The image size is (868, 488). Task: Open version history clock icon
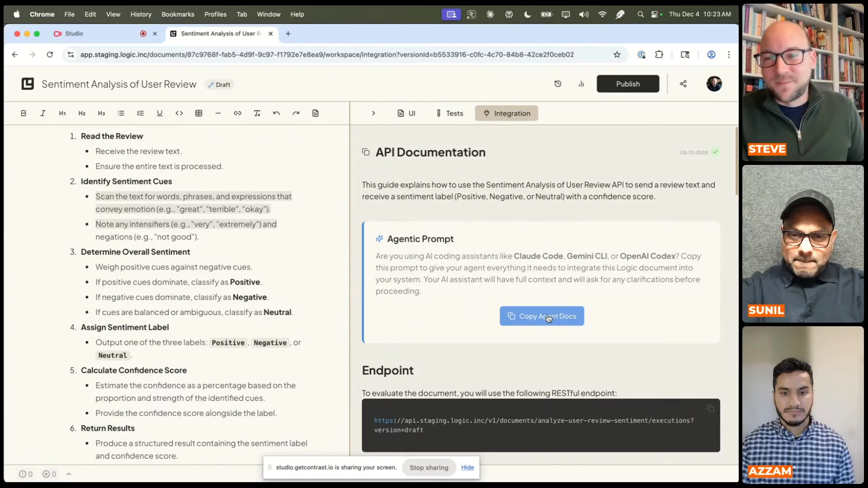click(x=558, y=84)
